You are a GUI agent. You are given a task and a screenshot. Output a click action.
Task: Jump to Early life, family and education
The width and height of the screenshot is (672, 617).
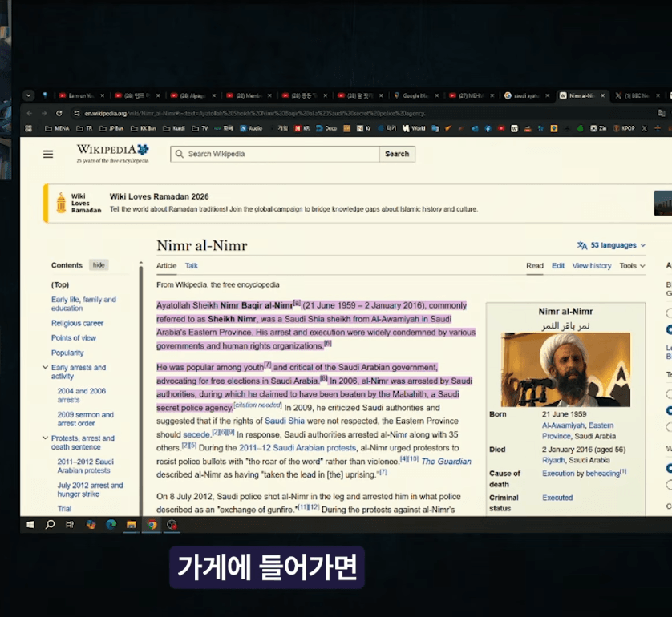83,304
